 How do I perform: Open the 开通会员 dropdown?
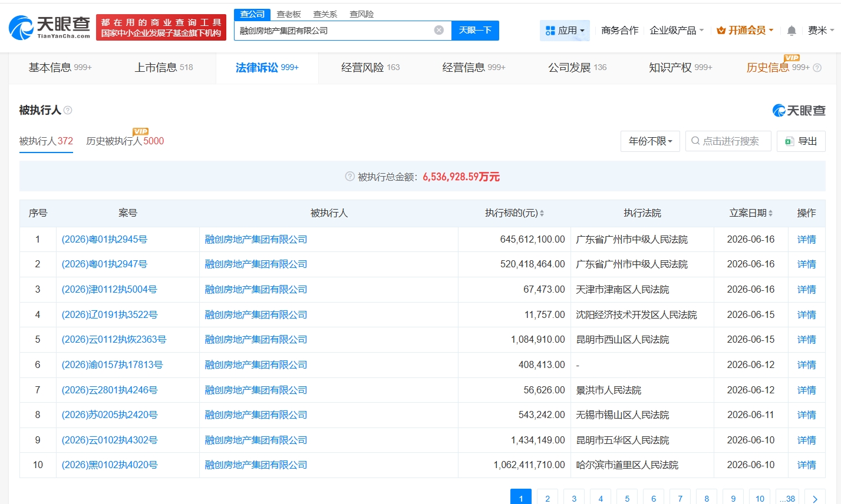[745, 31]
